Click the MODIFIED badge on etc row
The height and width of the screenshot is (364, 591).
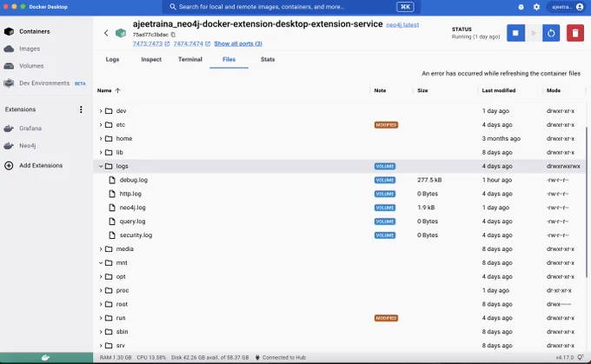coord(386,125)
